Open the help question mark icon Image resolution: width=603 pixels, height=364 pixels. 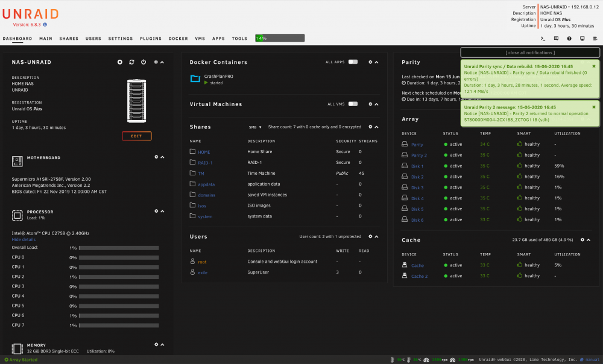[x=569, y=39]
